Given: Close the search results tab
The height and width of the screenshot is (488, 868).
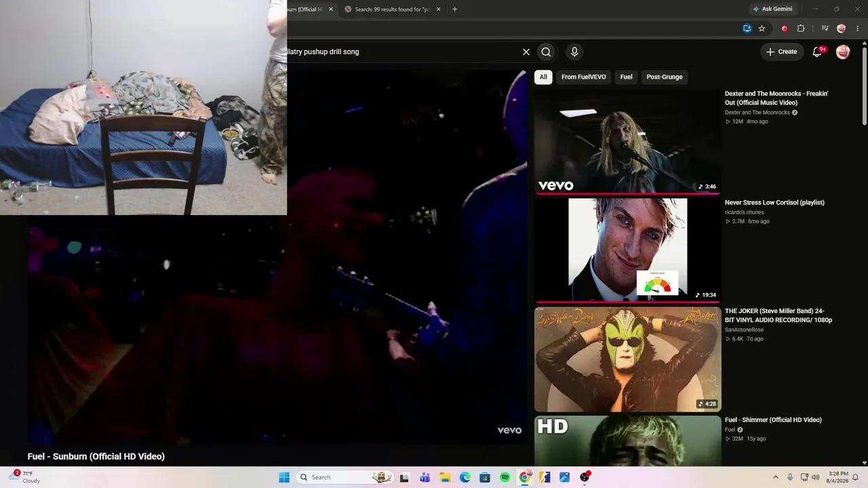Looking at the screenshot, I should pos(438,9).
